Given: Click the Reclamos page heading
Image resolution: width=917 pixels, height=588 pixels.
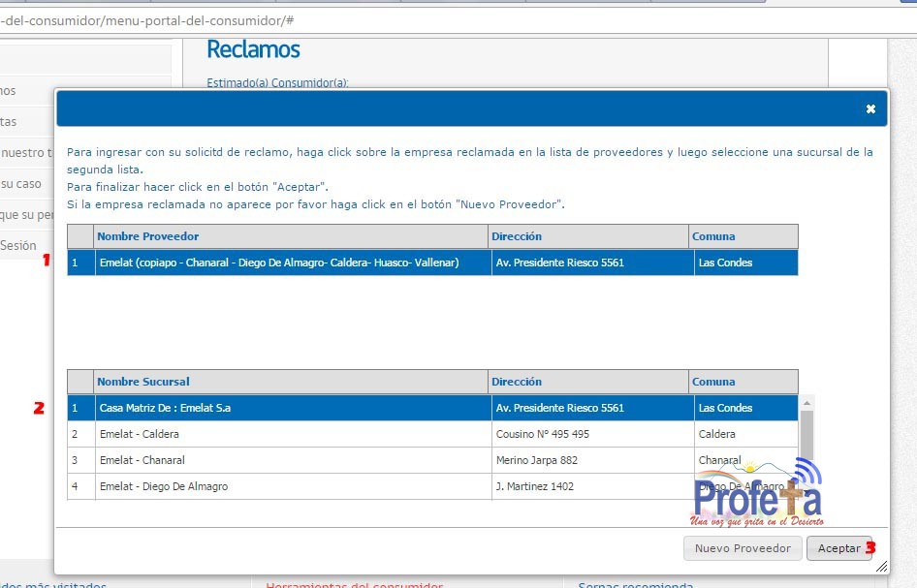Looking at the screenshot, I should [x=253, y=49].
